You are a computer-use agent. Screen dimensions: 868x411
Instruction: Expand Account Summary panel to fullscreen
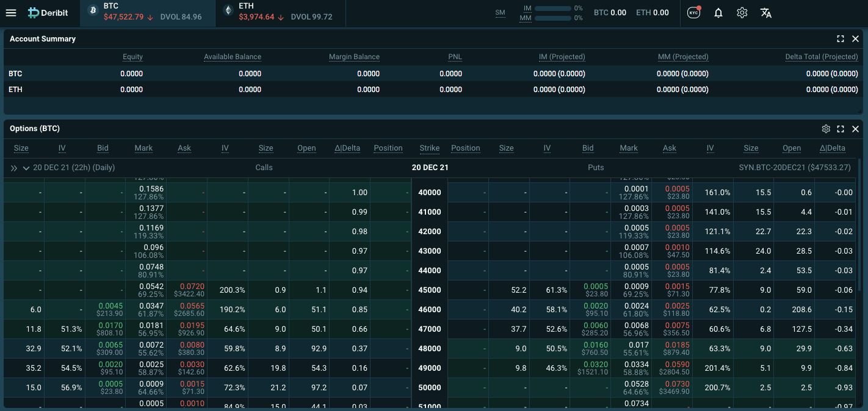point(841,39)
